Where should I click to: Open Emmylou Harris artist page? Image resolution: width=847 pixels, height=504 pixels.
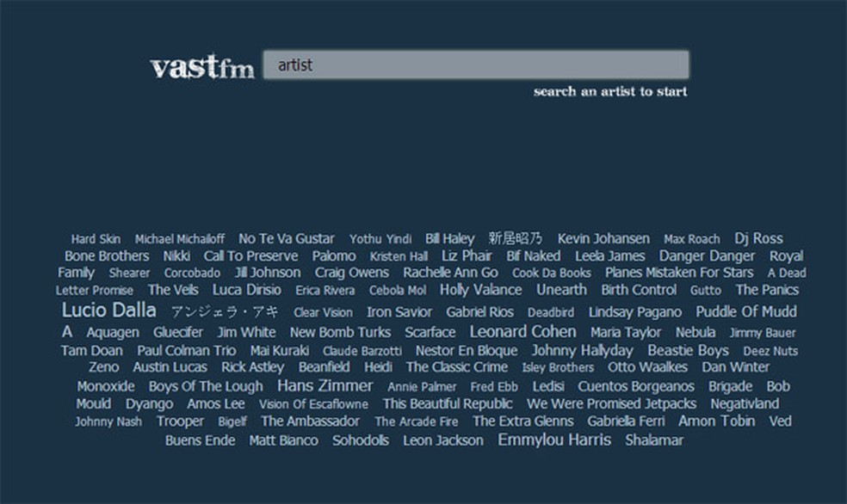click(554, 439)
